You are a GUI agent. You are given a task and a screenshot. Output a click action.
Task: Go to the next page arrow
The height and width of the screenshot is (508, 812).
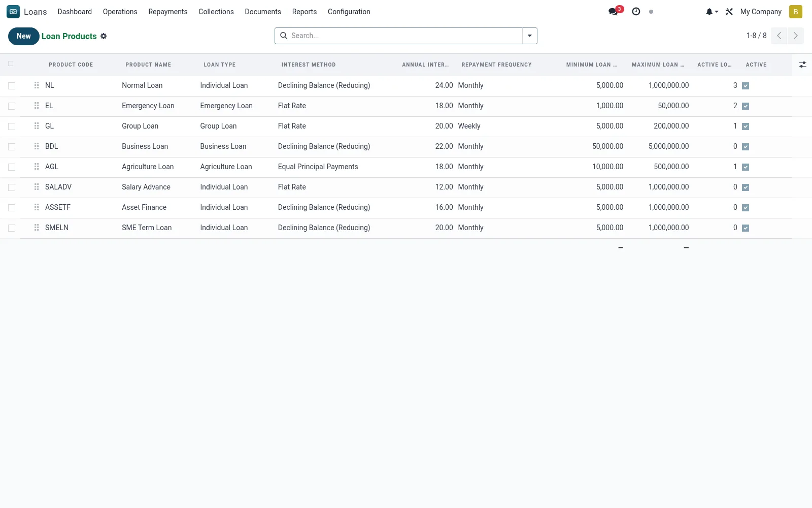point(795,36)
